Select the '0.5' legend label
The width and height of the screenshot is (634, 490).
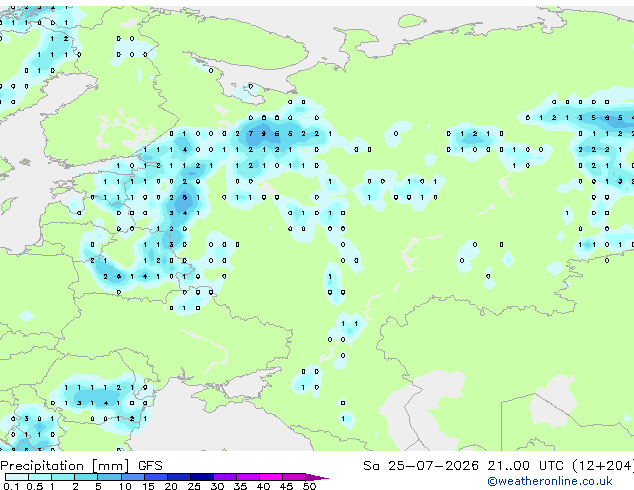(35, 486)
